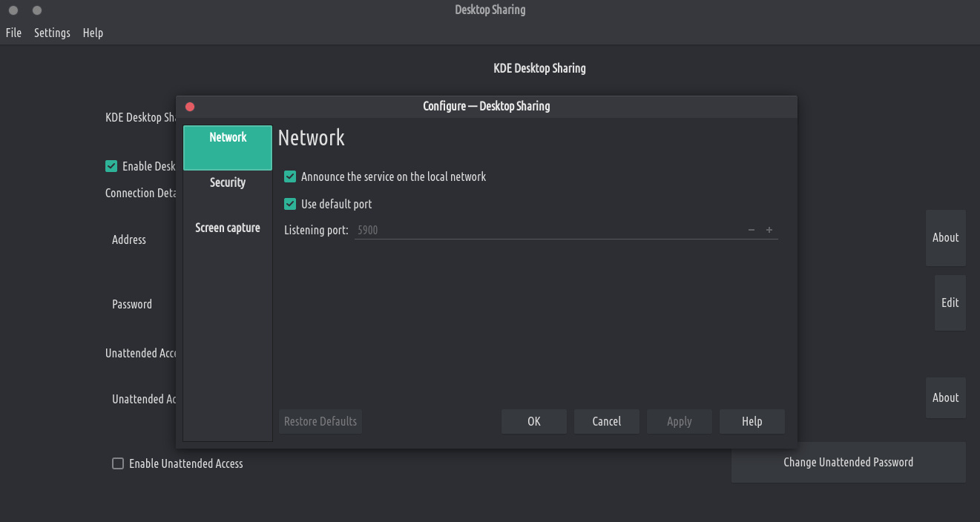
Task: Click the Help button in dialog
Action: pyautogui.click(x=752, y=421)
